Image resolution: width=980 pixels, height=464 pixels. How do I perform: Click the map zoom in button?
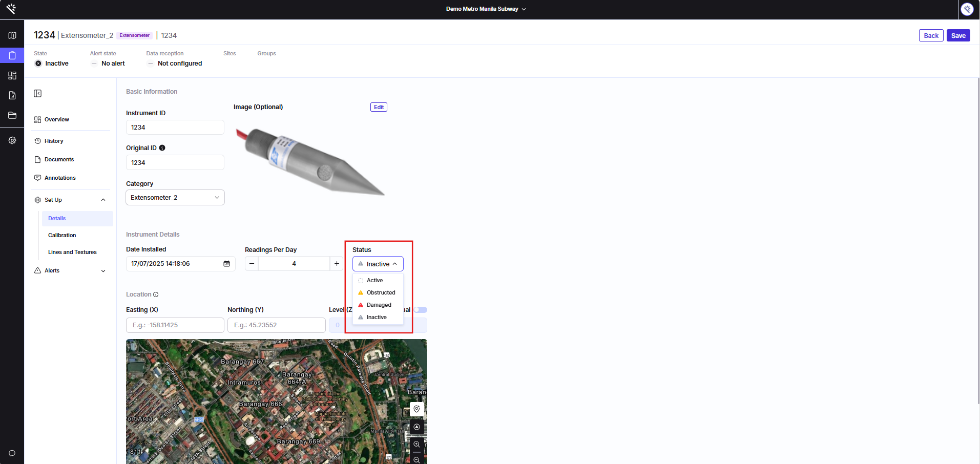pyautogui.click(x=416, y=445)
